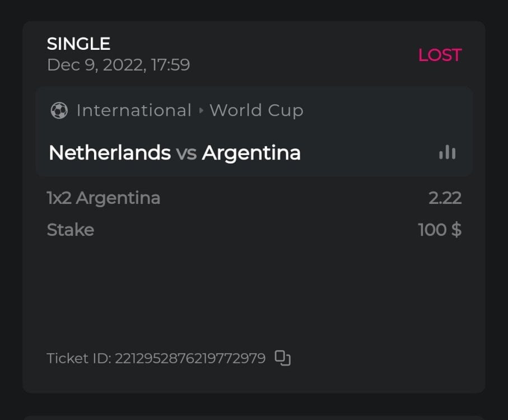This screenshot has height=420, width=508.
Task: Click the Stake label
Action: tap(70, 230)
